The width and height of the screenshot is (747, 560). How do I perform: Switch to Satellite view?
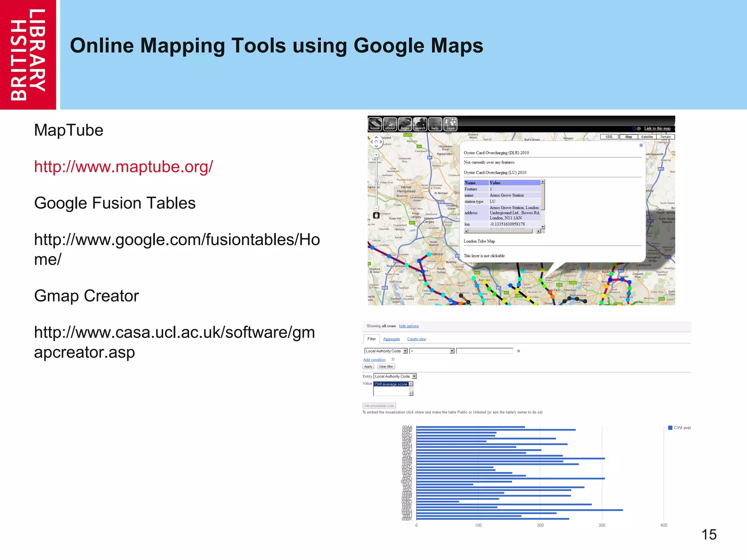coord(647,137)
